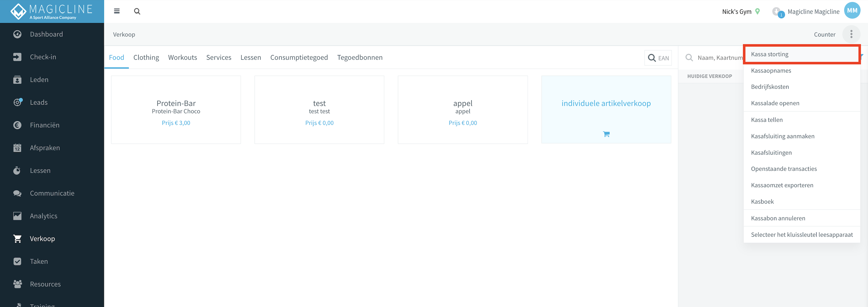868x307 pixels.
Task: Click the Communicatie chat bubbles icon
Action: [x=17, y=193]
